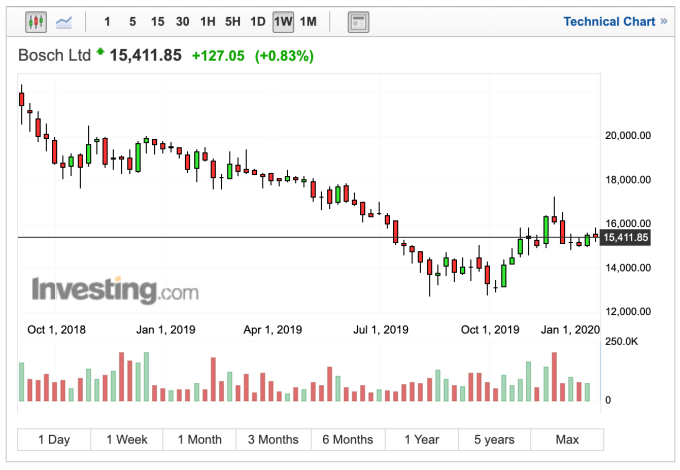This screenshot has width=680, height=470.
Task: Click the Oct 1, 2019 date label
Action: (490, 330)
